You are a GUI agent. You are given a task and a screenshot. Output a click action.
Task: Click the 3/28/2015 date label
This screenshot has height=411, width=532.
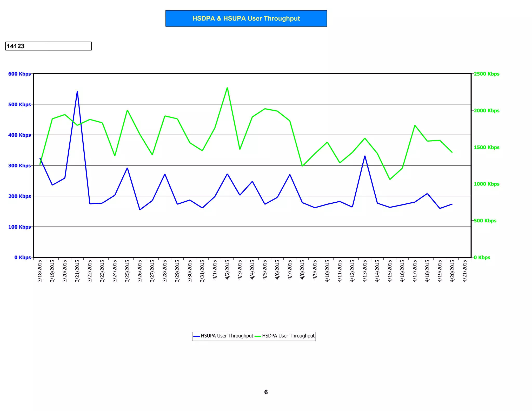click(165, 271)
